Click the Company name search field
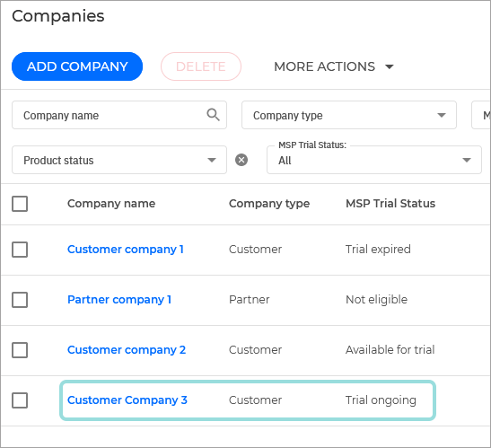This screenshot has width=491, height=448. 119,115
